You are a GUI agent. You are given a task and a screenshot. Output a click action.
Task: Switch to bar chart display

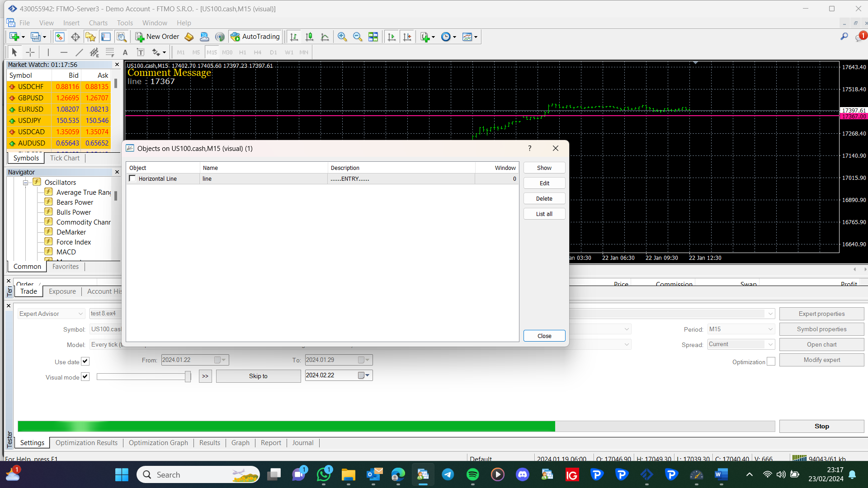tap(294, 37)
